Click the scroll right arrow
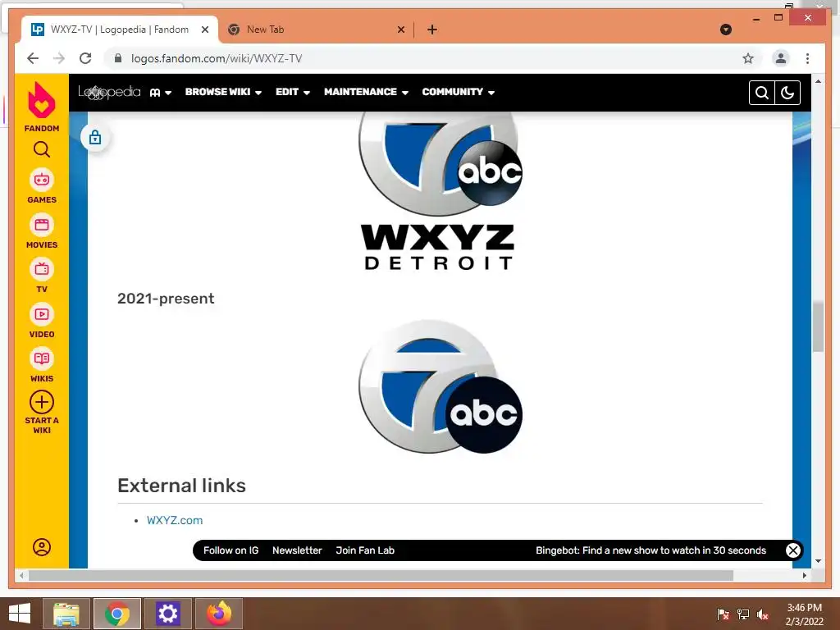Image resolution: width=840 pixels, height=630 pixels. [x=804, y=575]
